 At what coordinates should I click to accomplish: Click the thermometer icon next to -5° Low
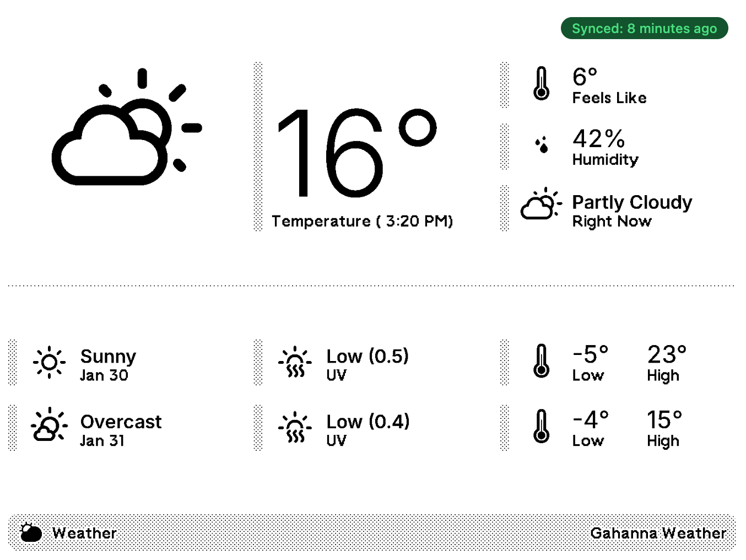(541, 361)
